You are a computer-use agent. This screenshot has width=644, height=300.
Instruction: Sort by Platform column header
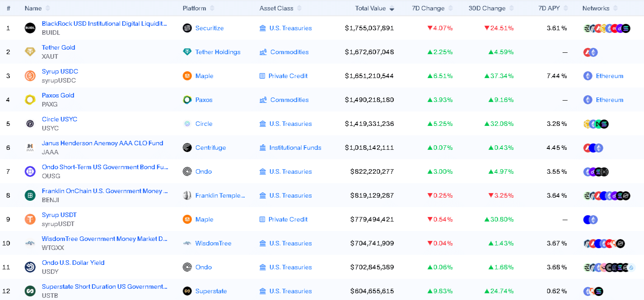(195, 8)
